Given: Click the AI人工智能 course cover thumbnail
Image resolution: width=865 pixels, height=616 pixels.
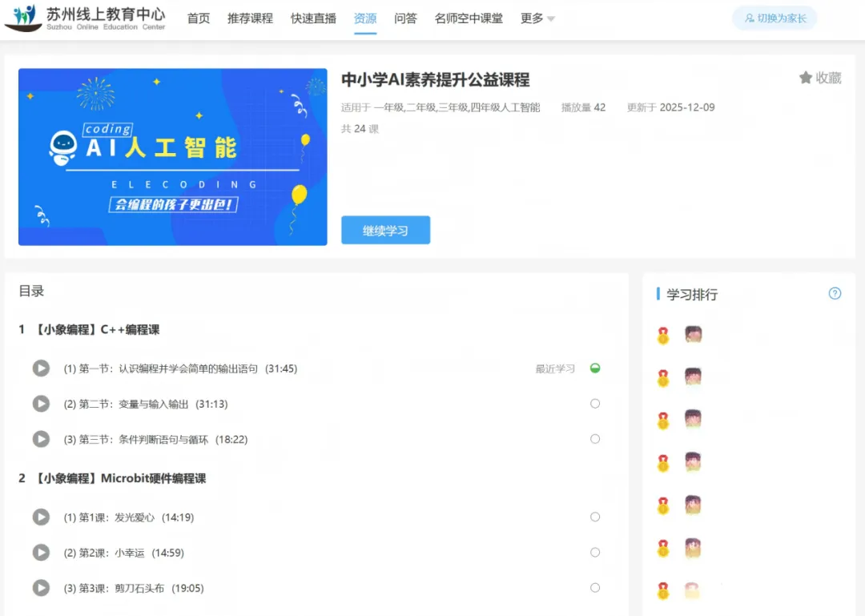Looking at the screenshot, I should click(x=173, y=157).
